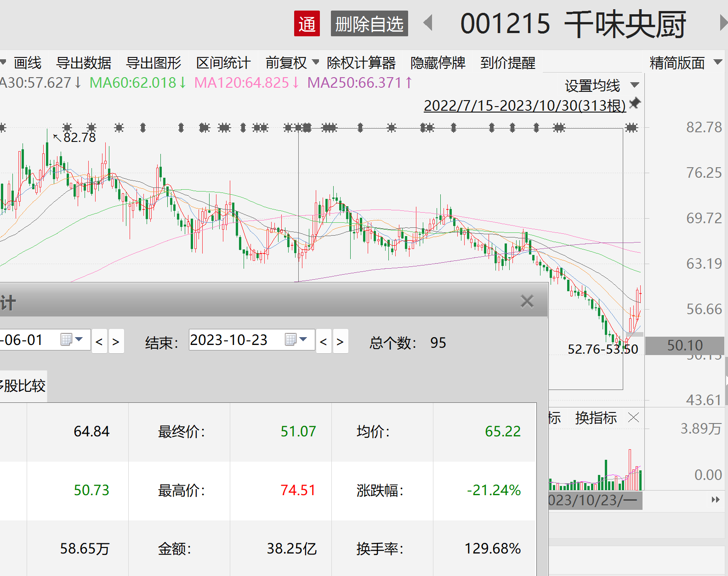Click the value 64.84 in statistics table

91,431
